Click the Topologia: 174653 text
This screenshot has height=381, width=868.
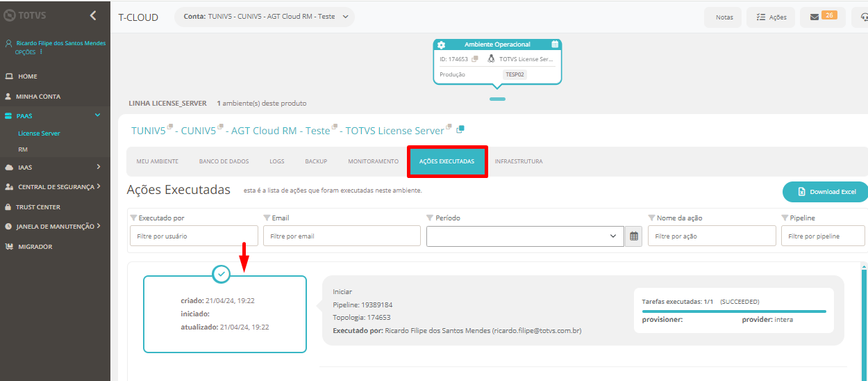pyautogui.click(x=362, y=318)
